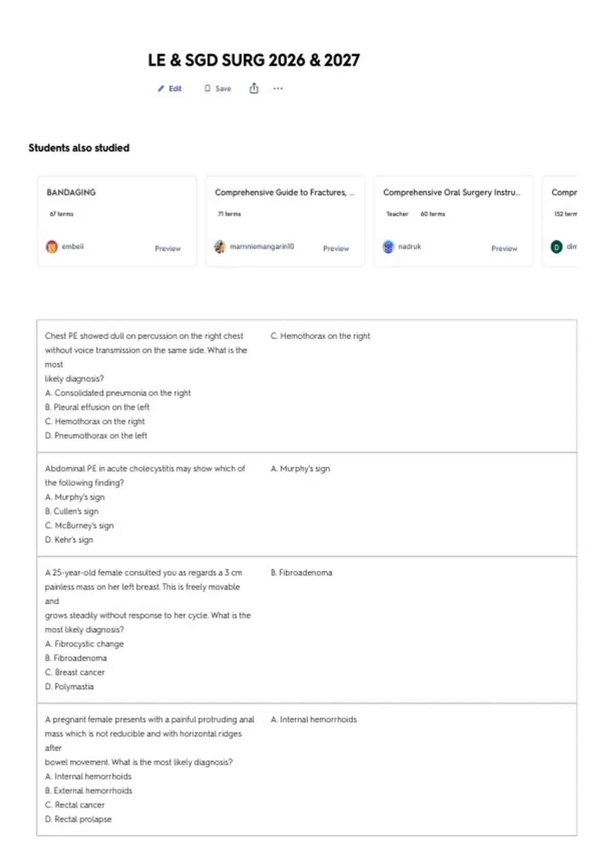This screenshot has height=868, width=613.
Task: Open Comprehensive Oral Surgery Instru.. title
Action: tap(452, 192)
